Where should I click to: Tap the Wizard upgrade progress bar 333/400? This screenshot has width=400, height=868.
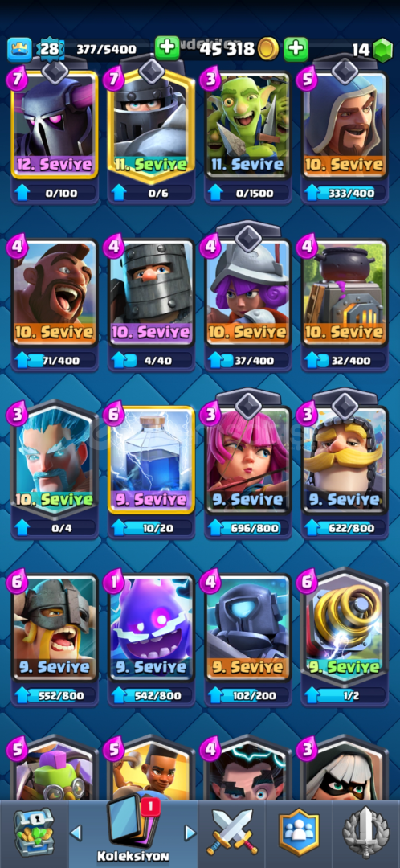click(344, 193)
